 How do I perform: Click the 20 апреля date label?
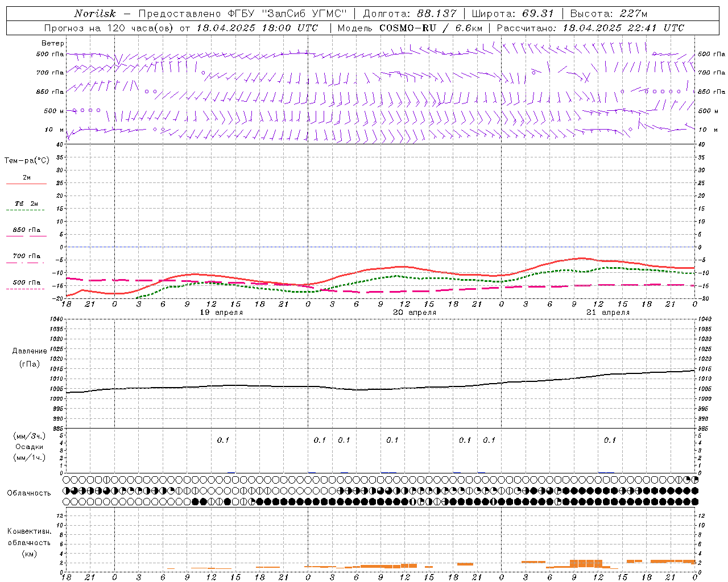tap(415, 313)
